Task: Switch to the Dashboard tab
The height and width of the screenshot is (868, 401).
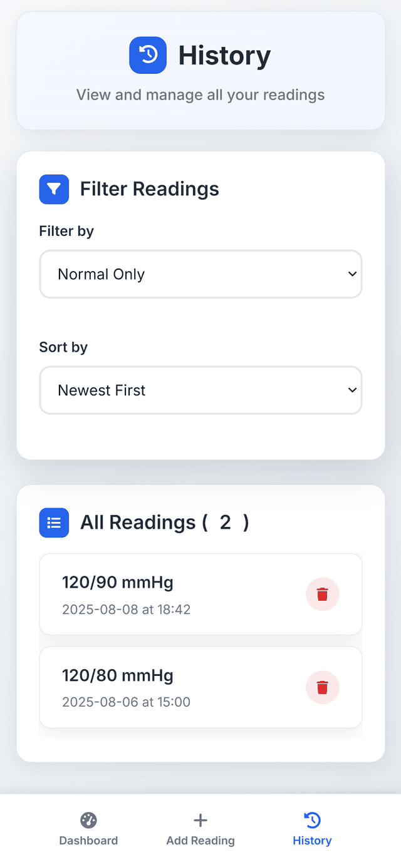Action: [x=88, y=827]
